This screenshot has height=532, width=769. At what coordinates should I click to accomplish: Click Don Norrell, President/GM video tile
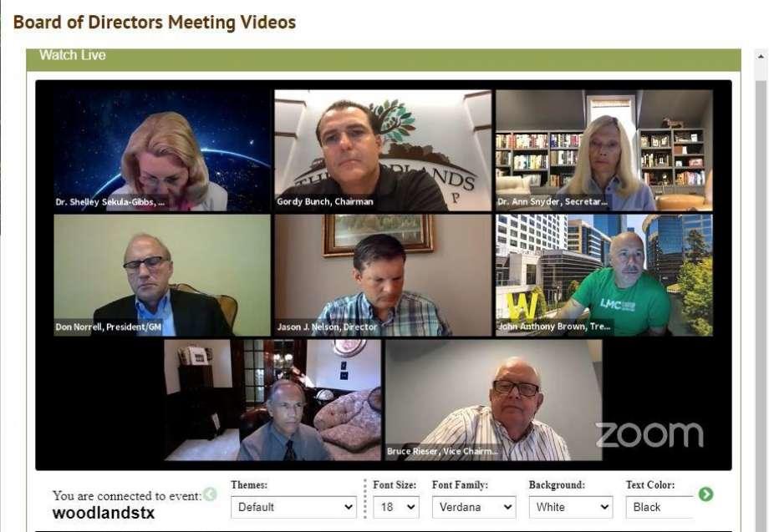click(162, 276)
